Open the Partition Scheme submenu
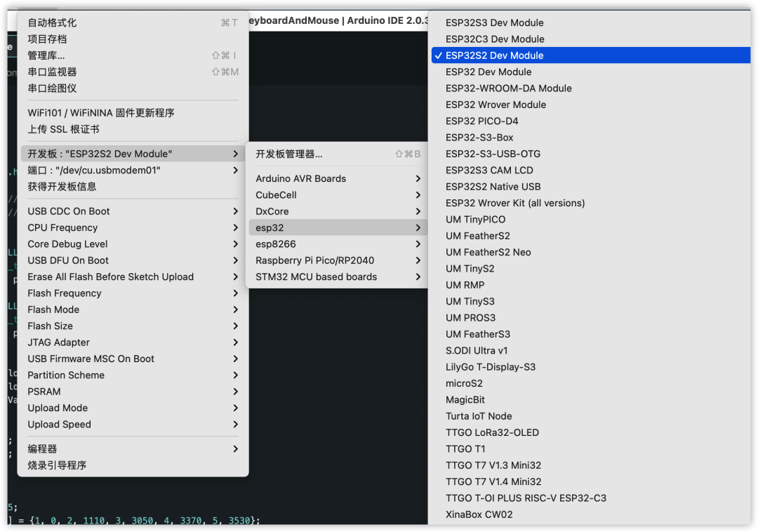758x532 pixels. pos(133,375)
